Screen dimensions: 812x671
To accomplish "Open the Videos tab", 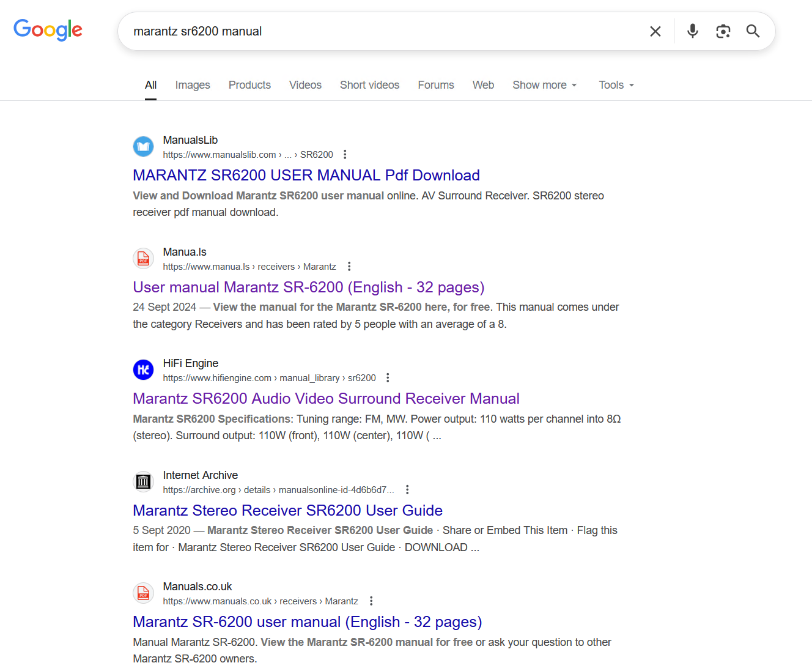I will [x=305, y=85].
